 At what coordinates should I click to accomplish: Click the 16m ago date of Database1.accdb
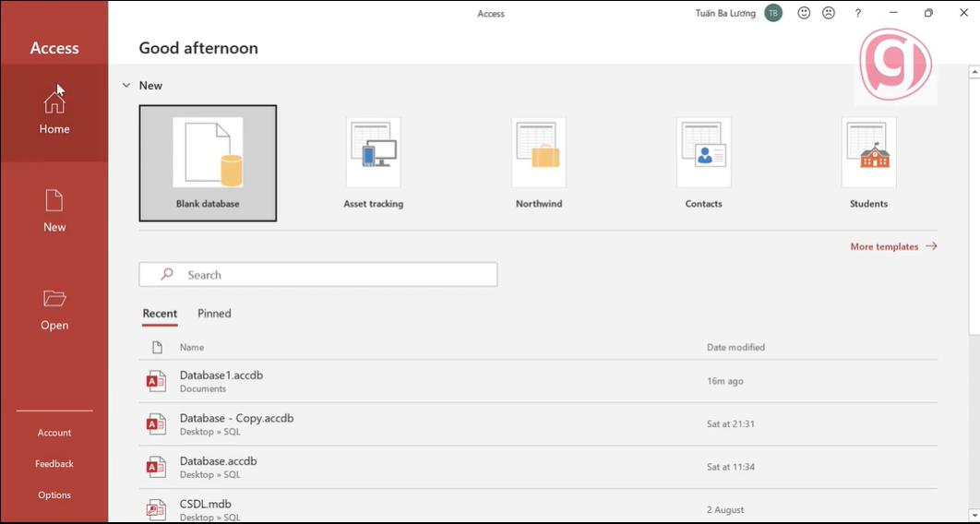pos(725,381)
